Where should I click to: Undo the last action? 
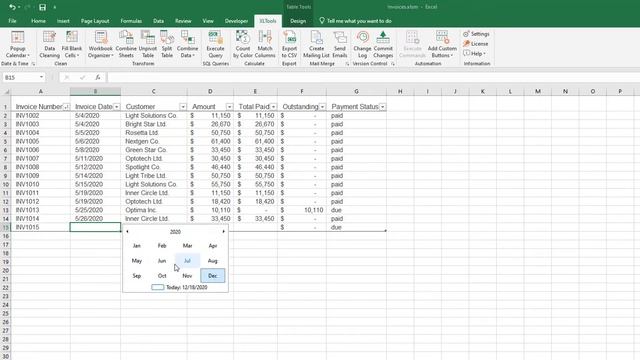12,7
